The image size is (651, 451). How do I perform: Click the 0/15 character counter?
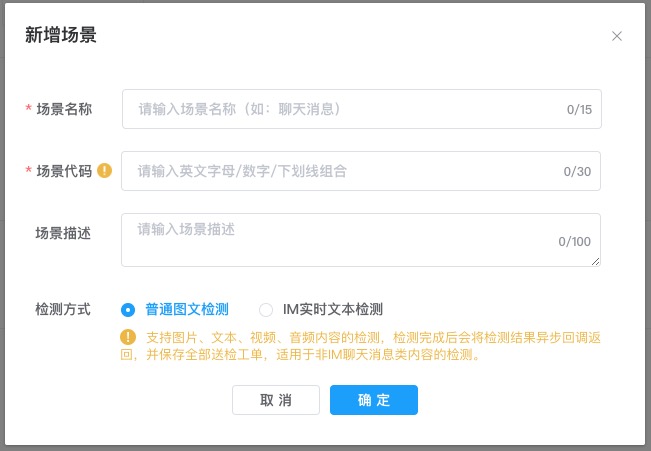(x=579, y=110)
